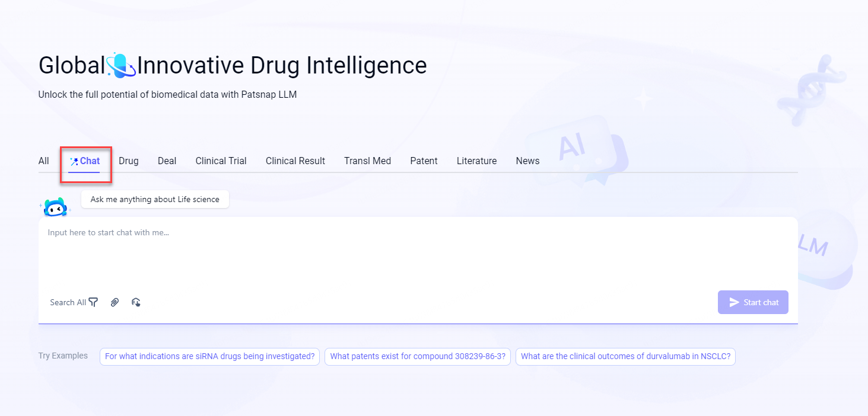This screenshot has height=416, width=868.
Task: Click the paperclip attachment icon
Action: coord(115,302)
